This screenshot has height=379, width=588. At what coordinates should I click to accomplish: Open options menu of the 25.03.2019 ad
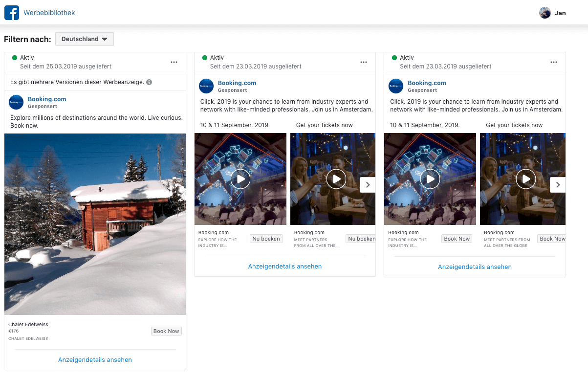pyautogui.click(x=174, y=62)
